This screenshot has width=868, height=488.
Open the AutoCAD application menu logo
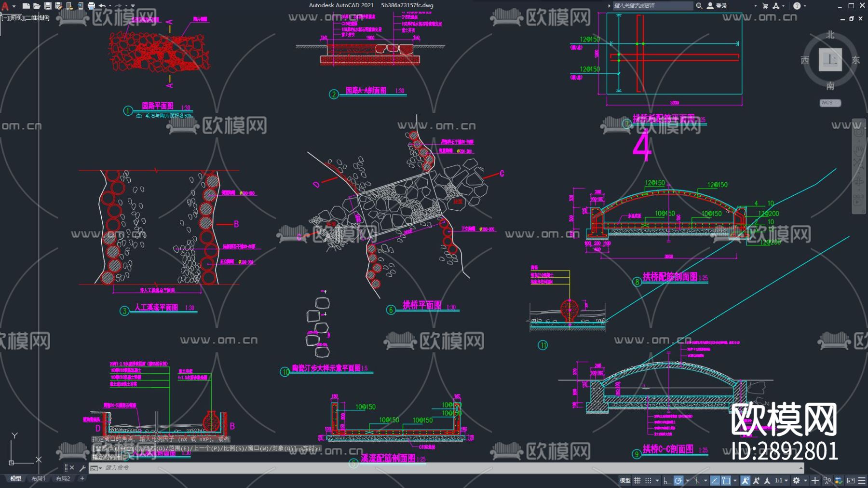(5, 6)
